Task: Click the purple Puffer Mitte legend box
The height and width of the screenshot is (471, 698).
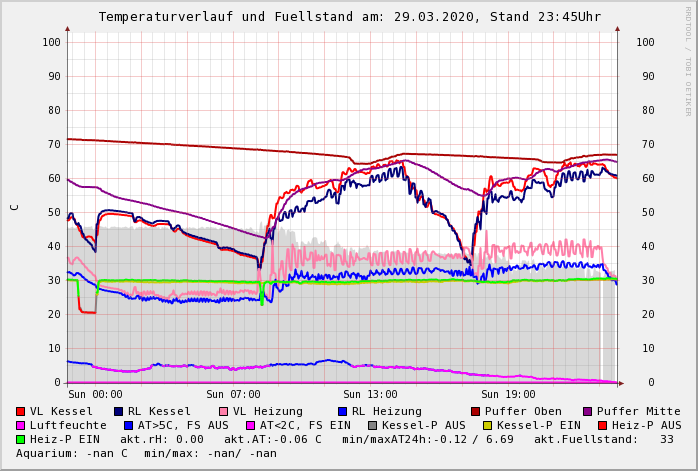Action: tap(588, 411)
